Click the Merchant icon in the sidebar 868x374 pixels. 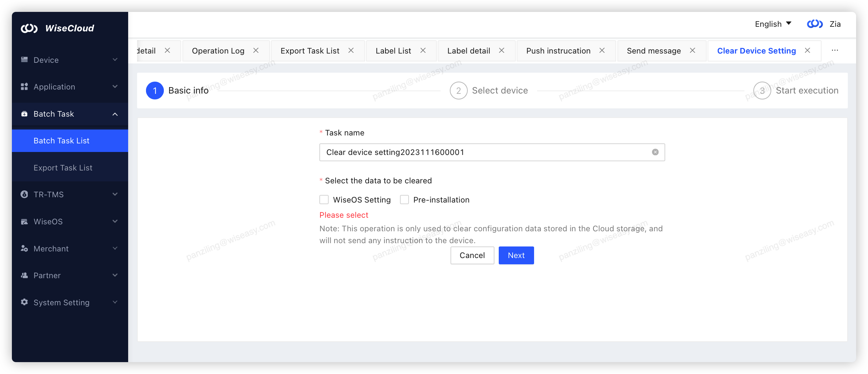tap(24, 248)
